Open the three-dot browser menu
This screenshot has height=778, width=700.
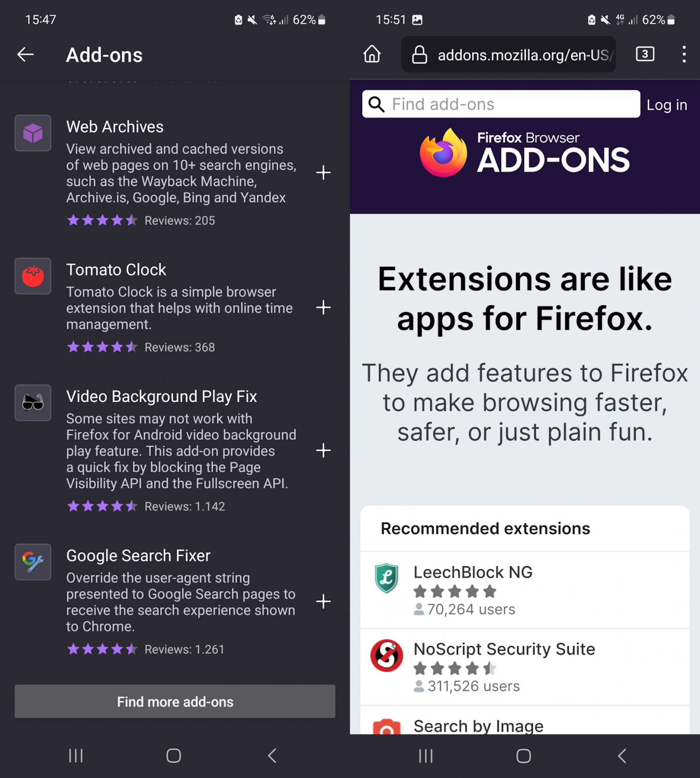click(x=684, y=54)
